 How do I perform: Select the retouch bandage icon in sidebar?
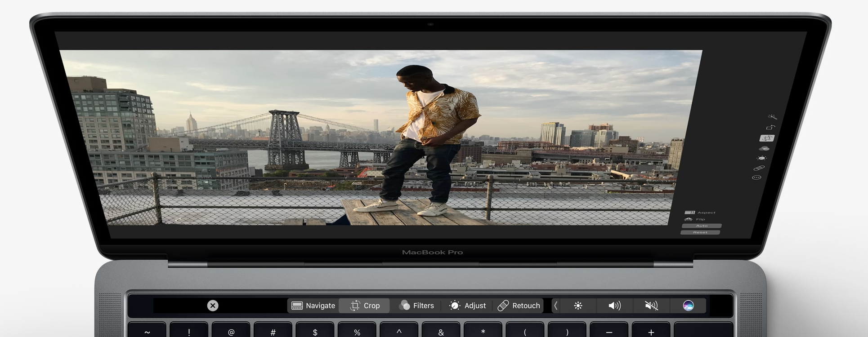(759, 168)
